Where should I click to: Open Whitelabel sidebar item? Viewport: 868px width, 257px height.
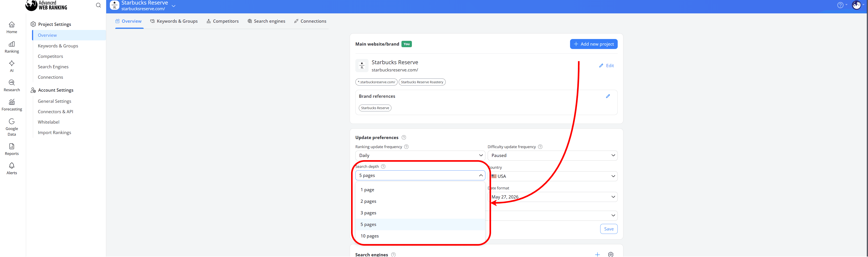pos(49,122)
